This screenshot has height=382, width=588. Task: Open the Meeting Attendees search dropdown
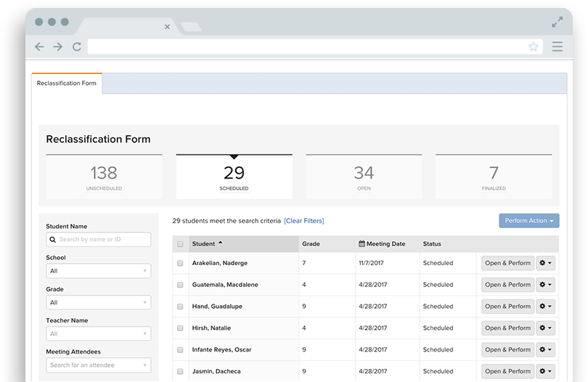[99, 365]
